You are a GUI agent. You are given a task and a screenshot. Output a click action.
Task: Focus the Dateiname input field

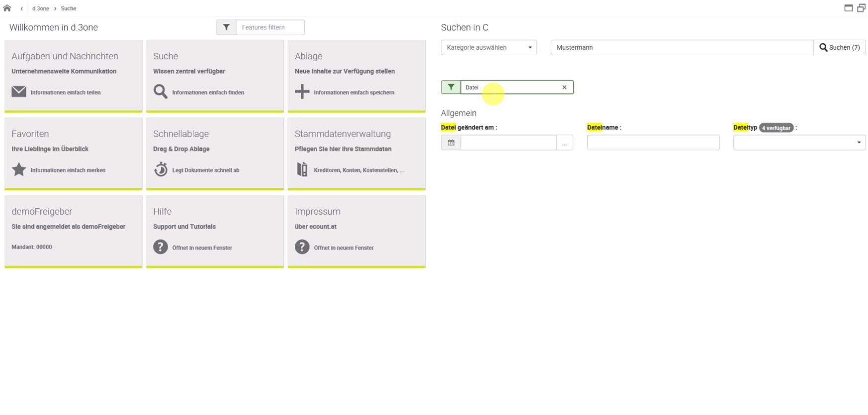[653, 143]
